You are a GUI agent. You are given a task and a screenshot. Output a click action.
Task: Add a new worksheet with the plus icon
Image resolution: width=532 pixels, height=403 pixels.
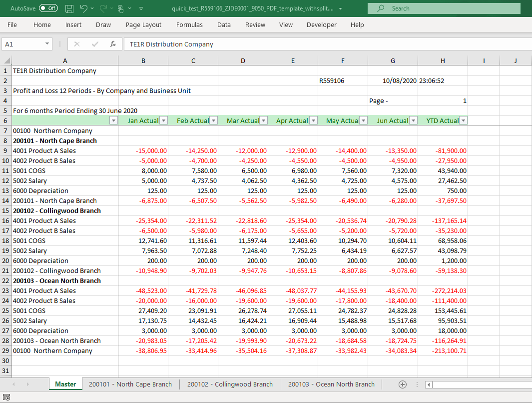tap(403, 384)
